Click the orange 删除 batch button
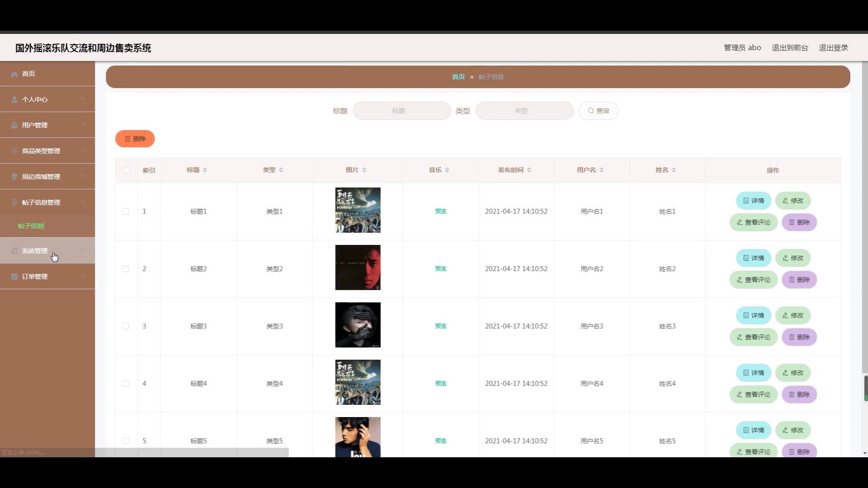The height and width of the screenshot is (488, 868). pos(135,139)
